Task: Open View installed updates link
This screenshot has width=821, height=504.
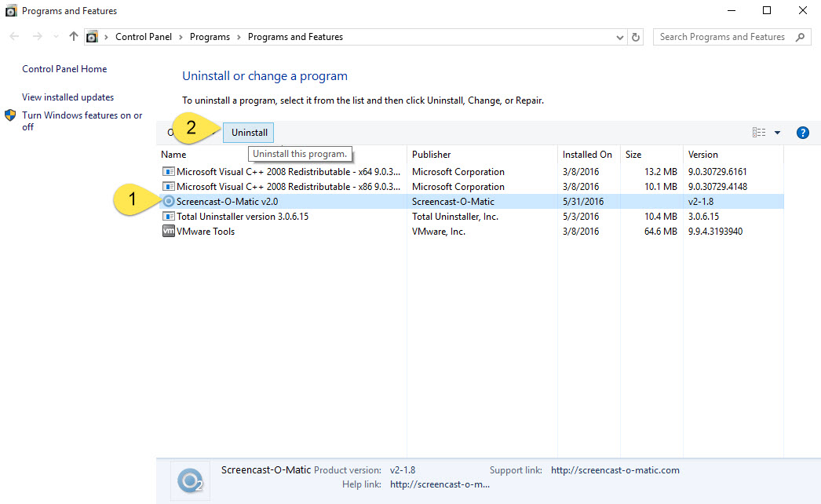Action: tap(68, 97)
